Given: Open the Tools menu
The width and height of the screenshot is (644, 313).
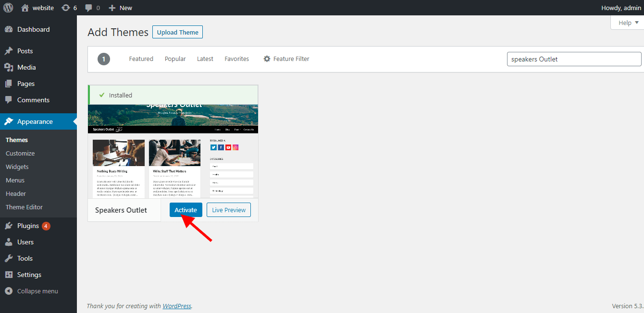Looking at the screenshot, I should [x=38, y=258].
